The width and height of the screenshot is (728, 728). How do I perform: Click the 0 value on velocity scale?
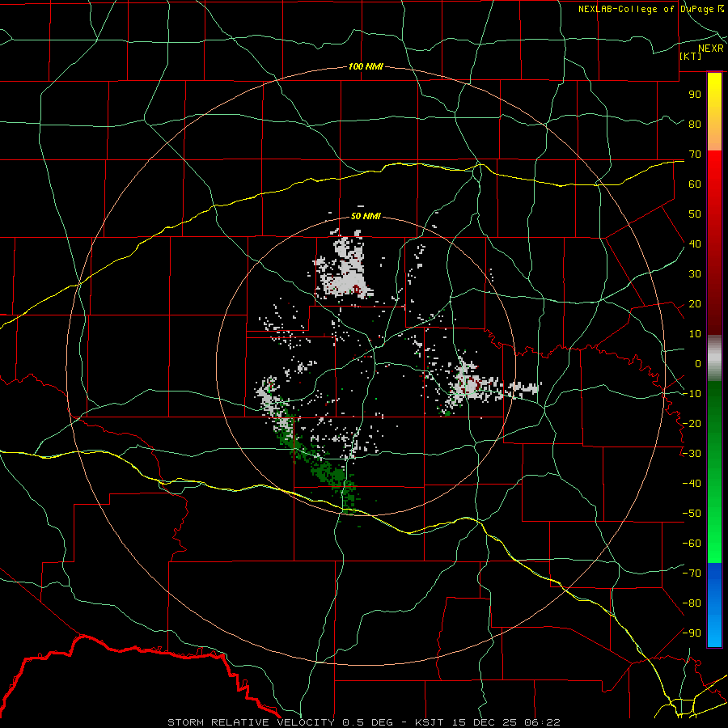pyautogui.click(x=698, y=363)
